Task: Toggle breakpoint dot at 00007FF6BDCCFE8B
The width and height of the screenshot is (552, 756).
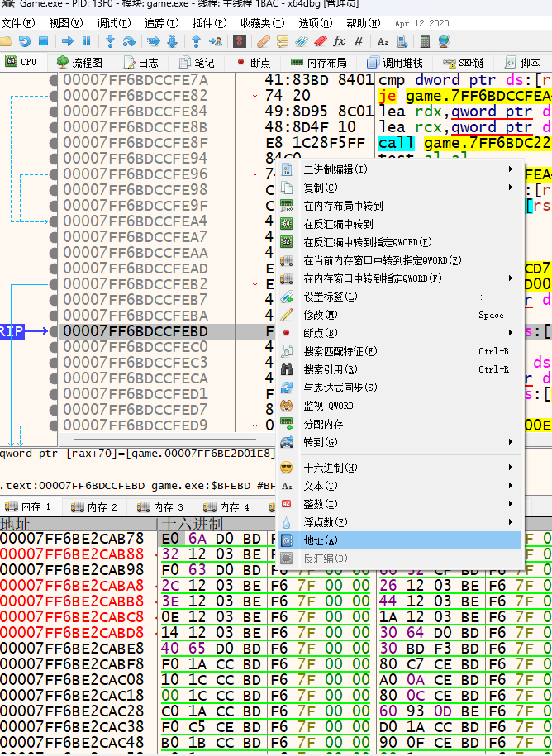Action: coord(54,126)
